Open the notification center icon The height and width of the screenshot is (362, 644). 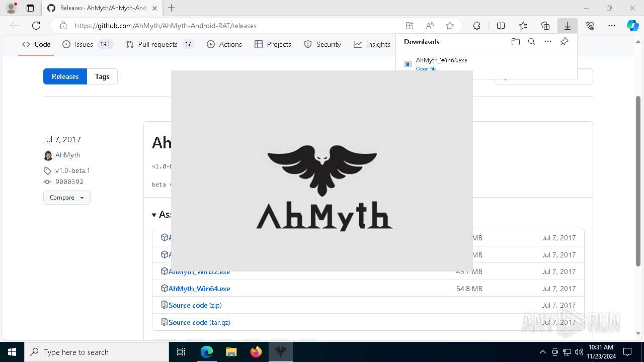pos(627,352)
